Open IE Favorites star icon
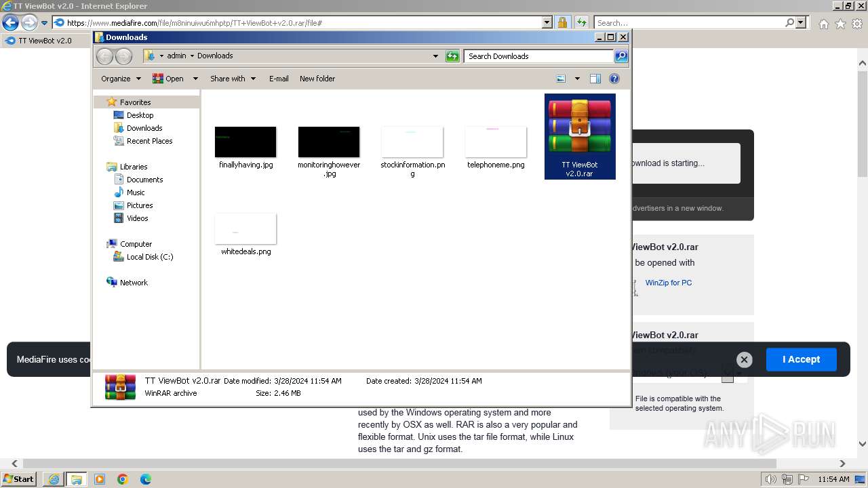Image resolution: width=868 pixels, height=488 pixels. [x=840, y=24]
